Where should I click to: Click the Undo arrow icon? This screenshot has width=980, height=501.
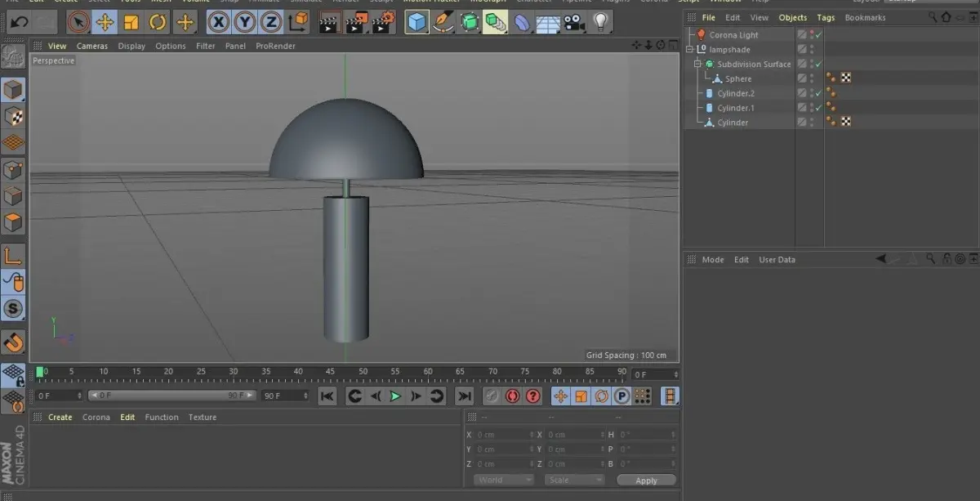(19, 22)
